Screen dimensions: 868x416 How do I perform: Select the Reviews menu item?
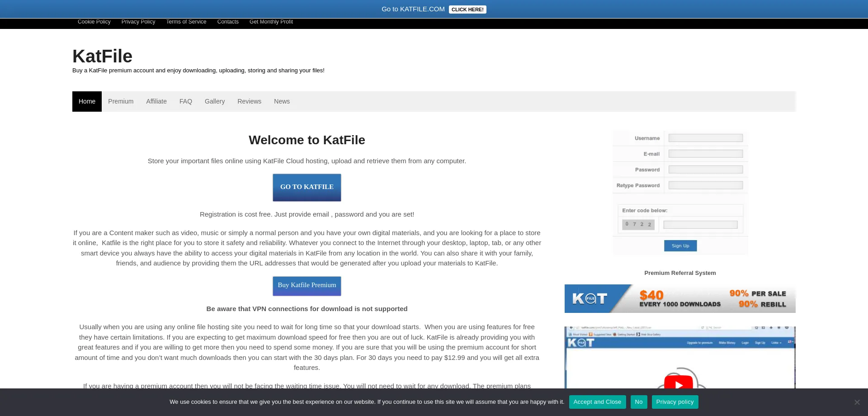coord(250,101)
